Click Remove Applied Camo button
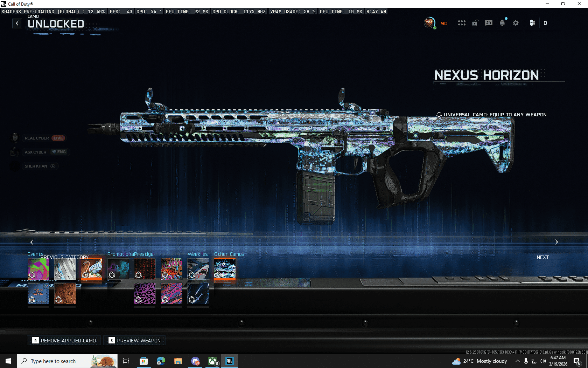The width and height of the screenshot is (588, 368). click(x=64, y=341)
